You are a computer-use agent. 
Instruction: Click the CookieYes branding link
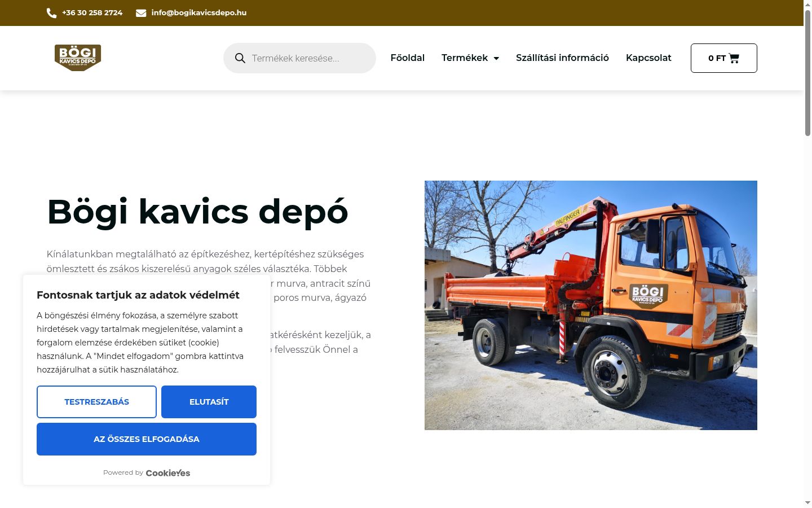coord(168,473)
